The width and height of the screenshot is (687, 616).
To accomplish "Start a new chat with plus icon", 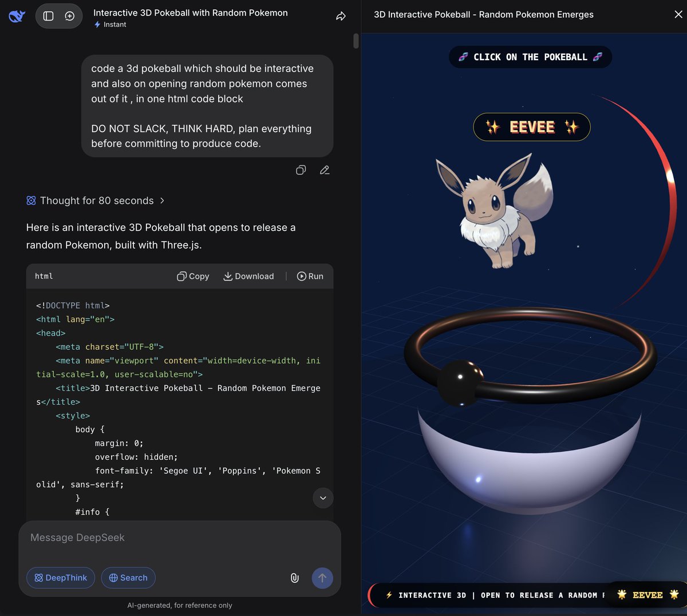I will point(70,16).
